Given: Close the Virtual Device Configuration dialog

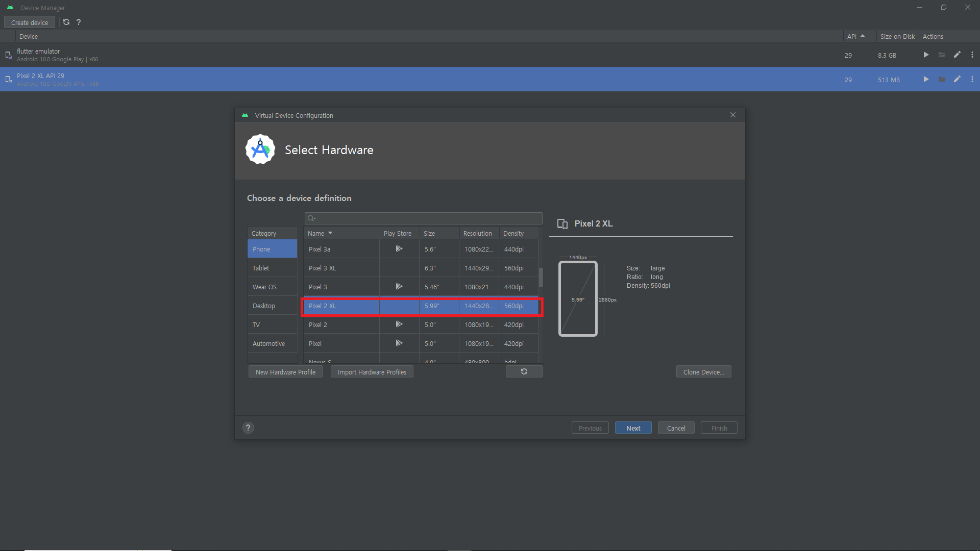Looking at the screenshot, I should click(733, 115).
